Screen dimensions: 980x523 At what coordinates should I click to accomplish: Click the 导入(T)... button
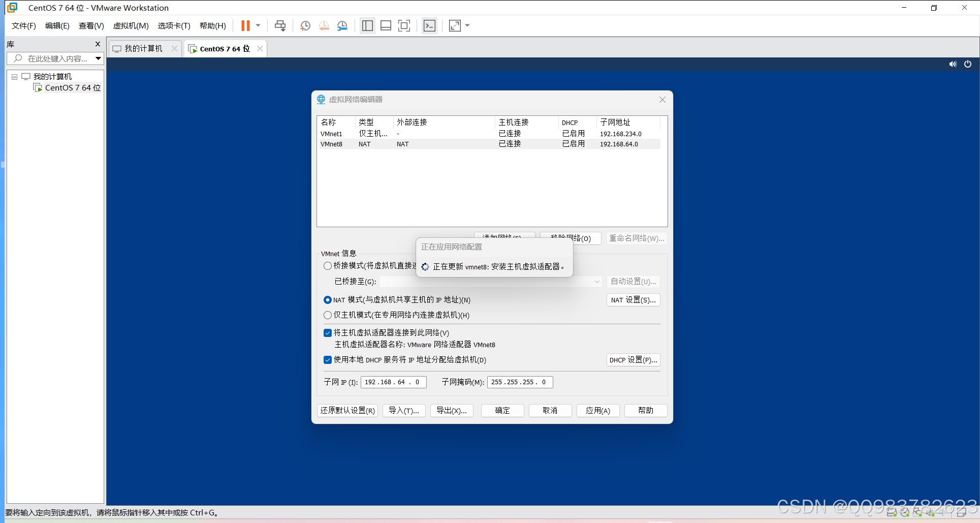(x=404, y=411)
